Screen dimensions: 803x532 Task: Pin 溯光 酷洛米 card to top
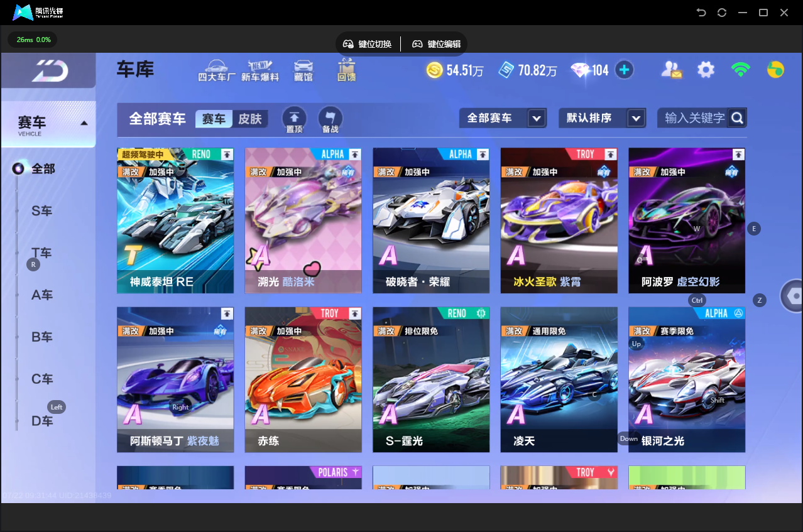tap(355, 154)
